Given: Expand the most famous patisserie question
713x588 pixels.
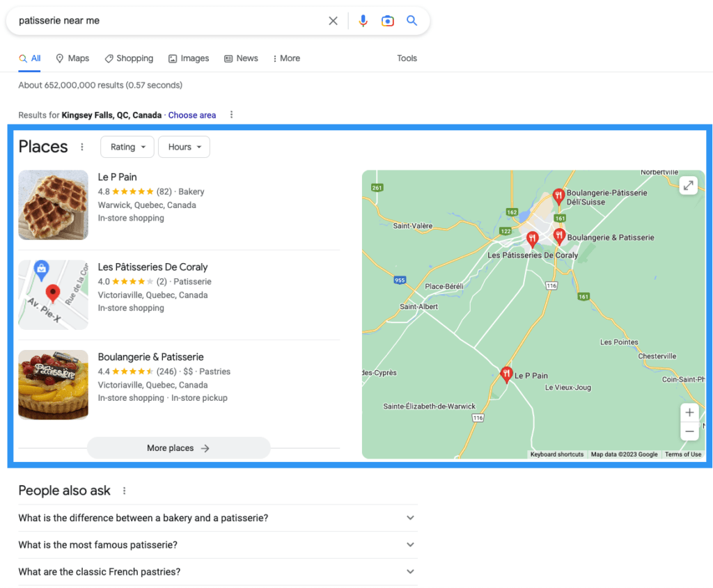Looking at the screenshot, I should point(217,545).
